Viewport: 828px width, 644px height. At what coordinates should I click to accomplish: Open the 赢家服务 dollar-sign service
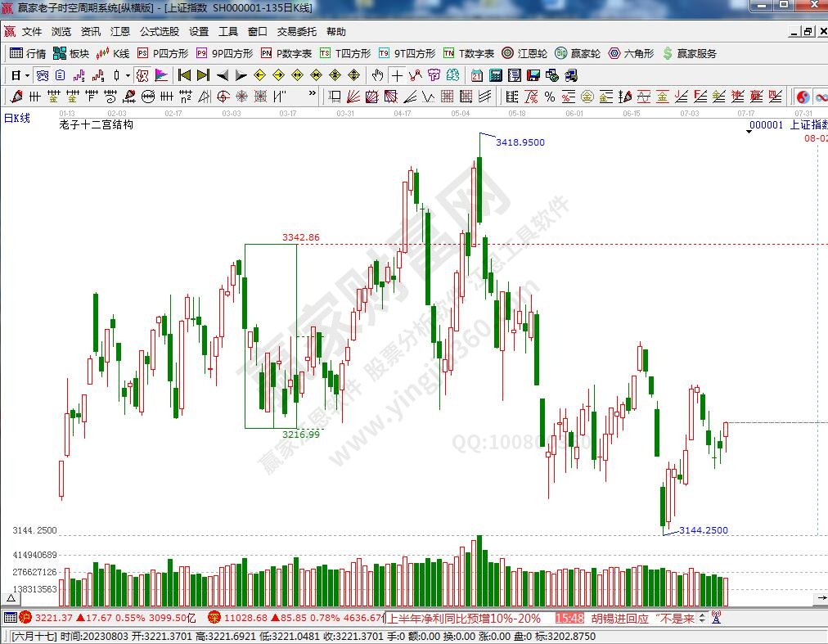tap(690, 53)
